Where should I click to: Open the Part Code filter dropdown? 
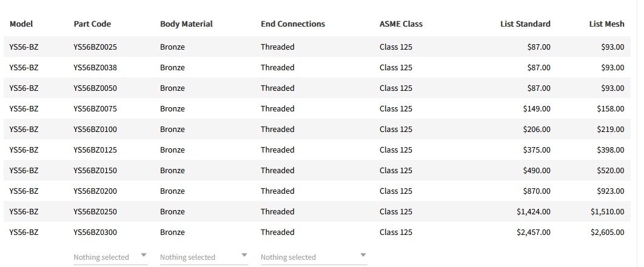tap(110, 257)
